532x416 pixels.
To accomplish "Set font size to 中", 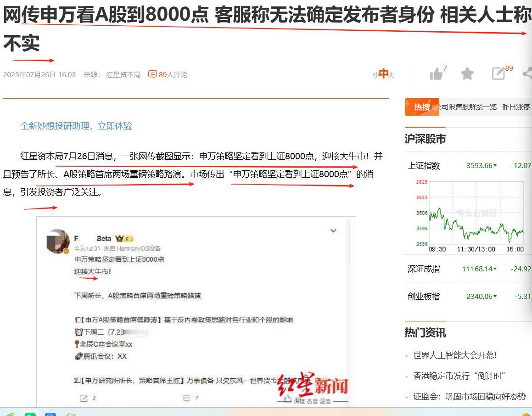I will 383,73.
